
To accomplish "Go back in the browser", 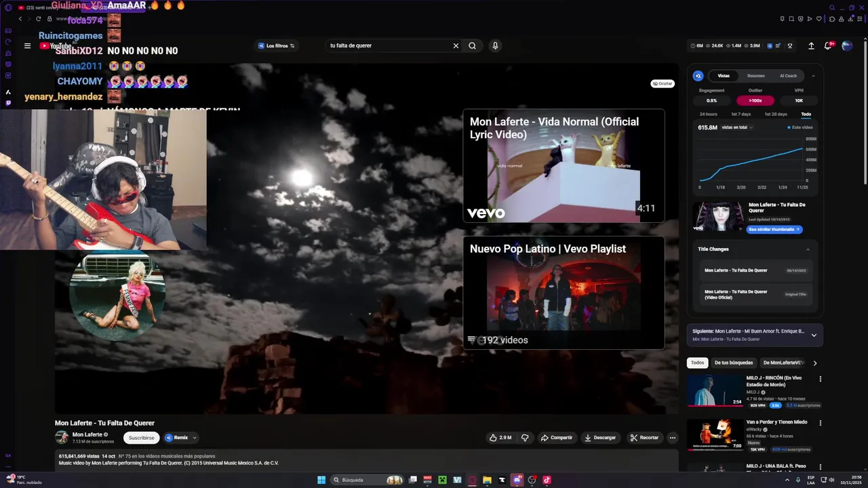I will [x=20, y=19].
